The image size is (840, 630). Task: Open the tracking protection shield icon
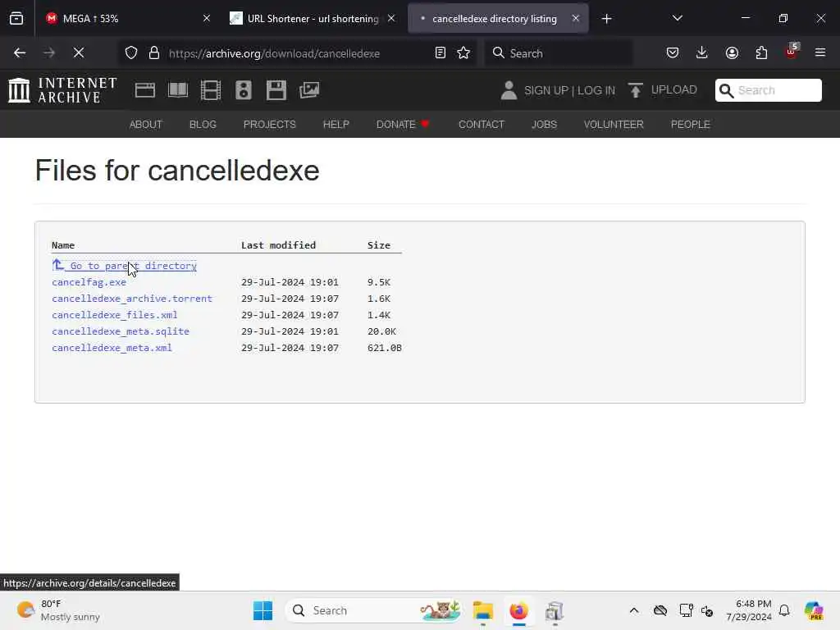point(131,53)
